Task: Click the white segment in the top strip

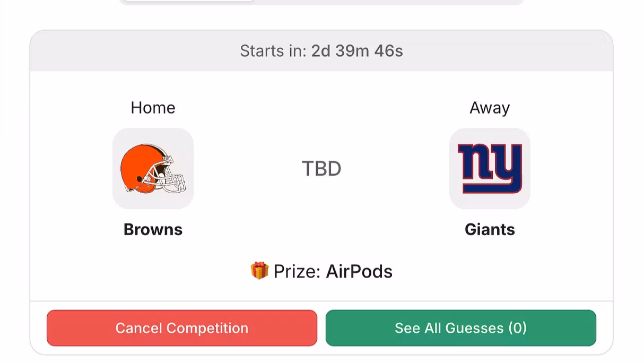Action: pyautogui.click(x=188, y=1)
